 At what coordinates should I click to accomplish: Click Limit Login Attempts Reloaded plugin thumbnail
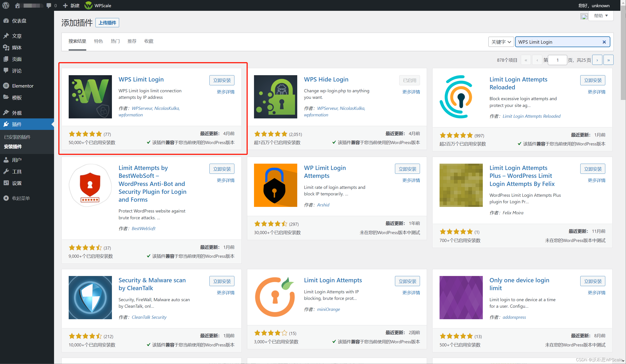click(461, 97)
